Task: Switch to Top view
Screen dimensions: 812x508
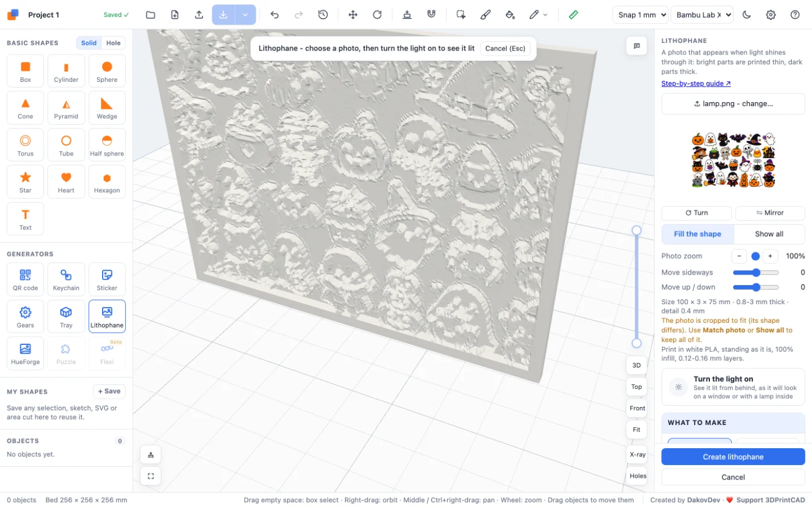Action: click(637, 387)
